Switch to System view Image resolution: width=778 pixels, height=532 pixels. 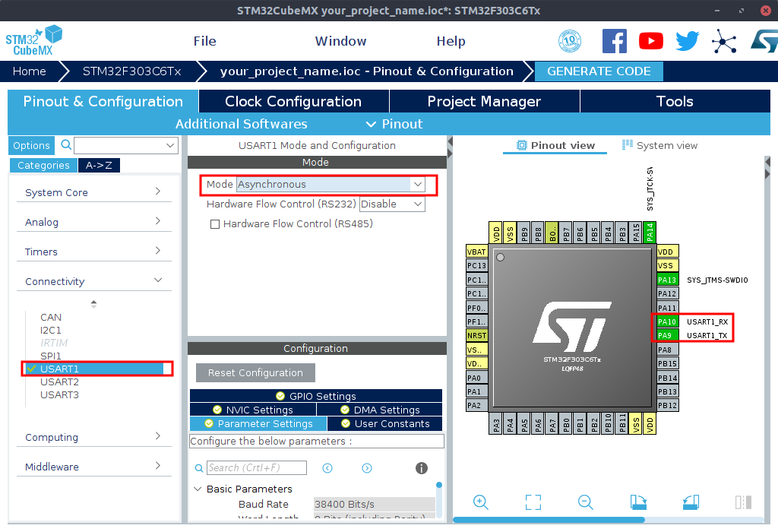[x=659, y=145]
